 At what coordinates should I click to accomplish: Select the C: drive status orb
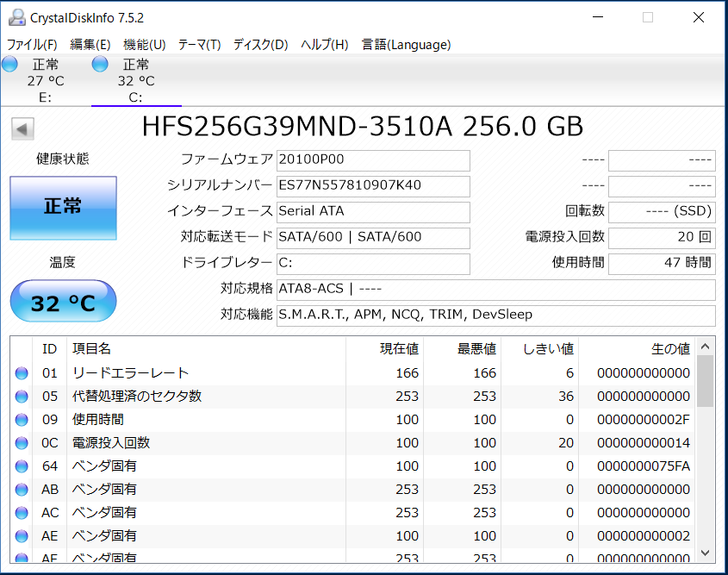click(100, 65)
